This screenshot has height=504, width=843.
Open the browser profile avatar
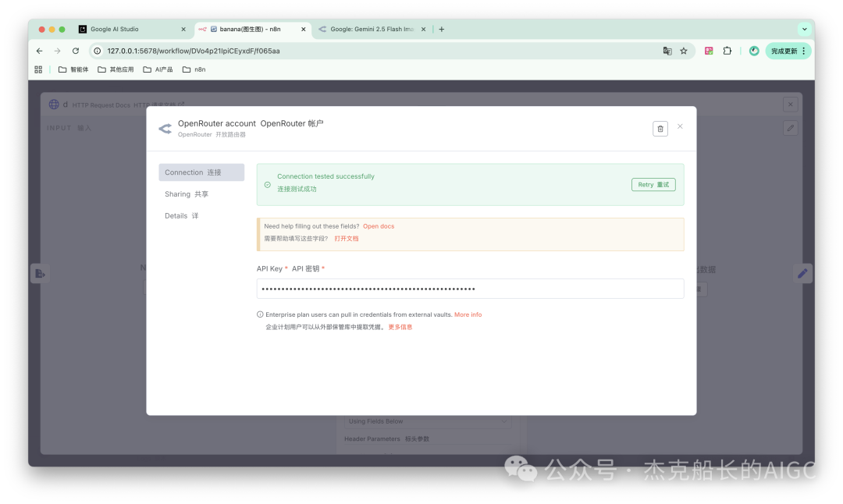coord(754,51)
